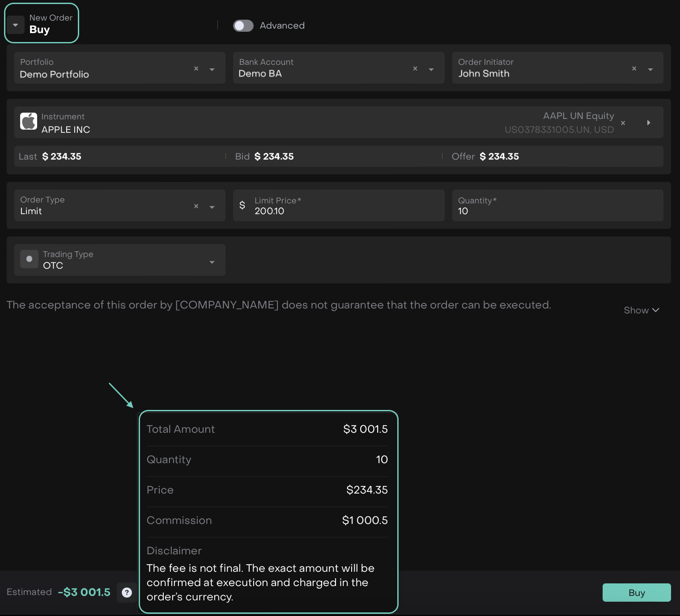Open the Order Initiator dropdown arrow

coord(650,69)
